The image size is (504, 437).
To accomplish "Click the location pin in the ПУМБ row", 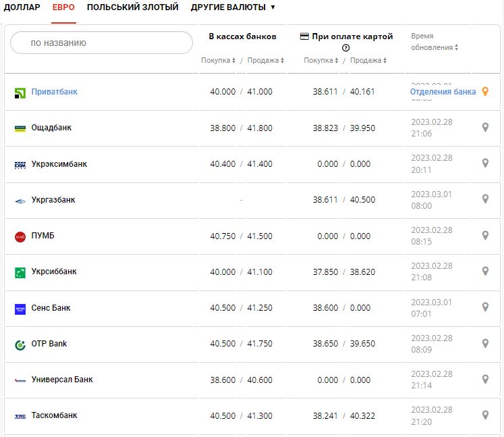I will point(484,236).
